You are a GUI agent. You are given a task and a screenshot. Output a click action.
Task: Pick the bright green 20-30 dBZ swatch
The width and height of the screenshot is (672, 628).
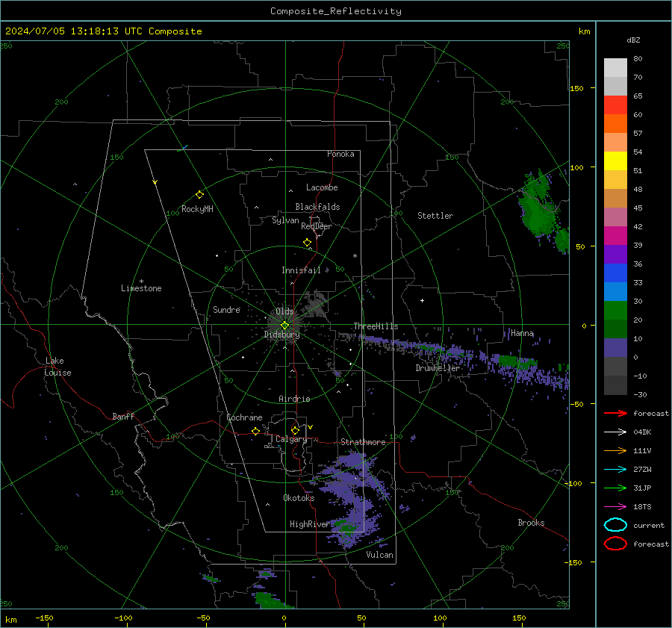pyautogui.click(x=615, y=310)
